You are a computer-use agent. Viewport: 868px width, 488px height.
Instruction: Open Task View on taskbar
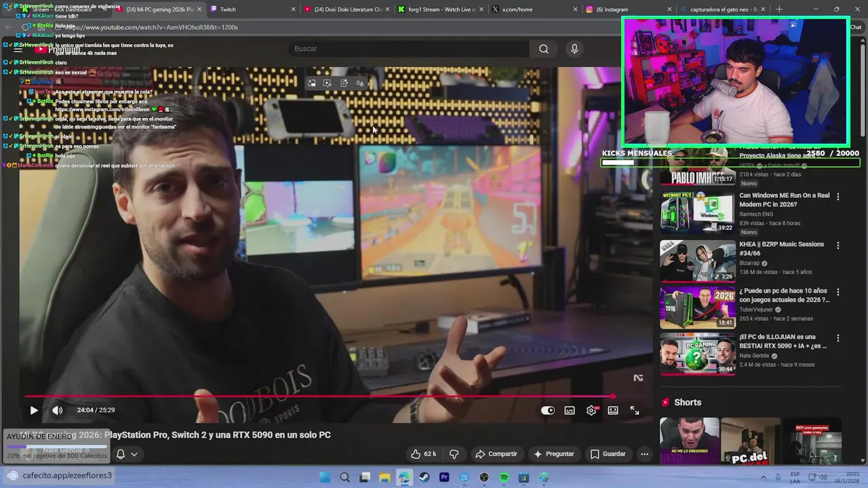(x=365, y=477)
